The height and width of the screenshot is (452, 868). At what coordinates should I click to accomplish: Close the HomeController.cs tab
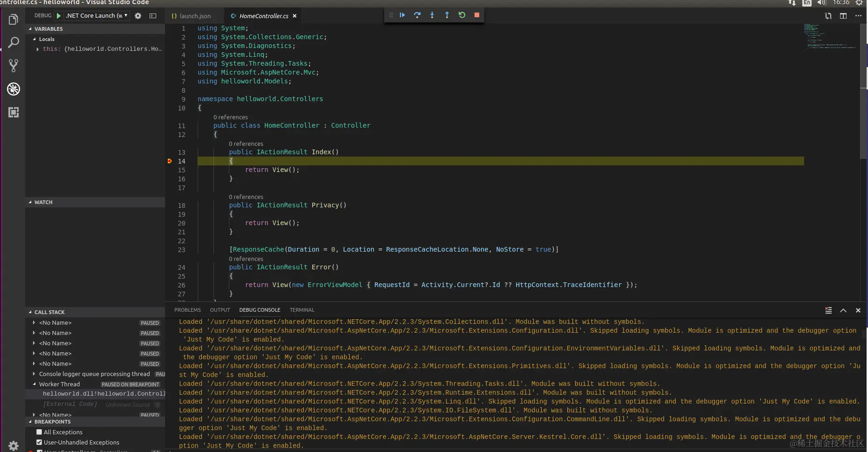click(295, 16)
